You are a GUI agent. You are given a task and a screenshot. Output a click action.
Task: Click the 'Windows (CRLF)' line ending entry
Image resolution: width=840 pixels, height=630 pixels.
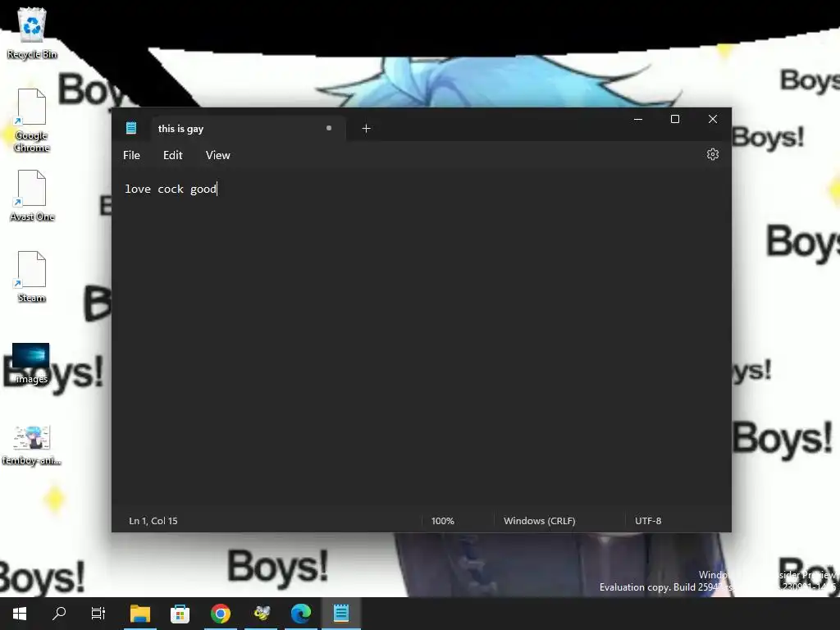pyautogui.click(x=540, y=521)
